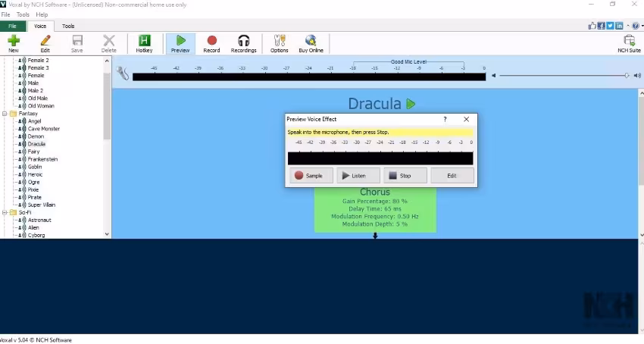Click the volume-min speaker icon
The image size is (644, 344).
click(494, 76)
